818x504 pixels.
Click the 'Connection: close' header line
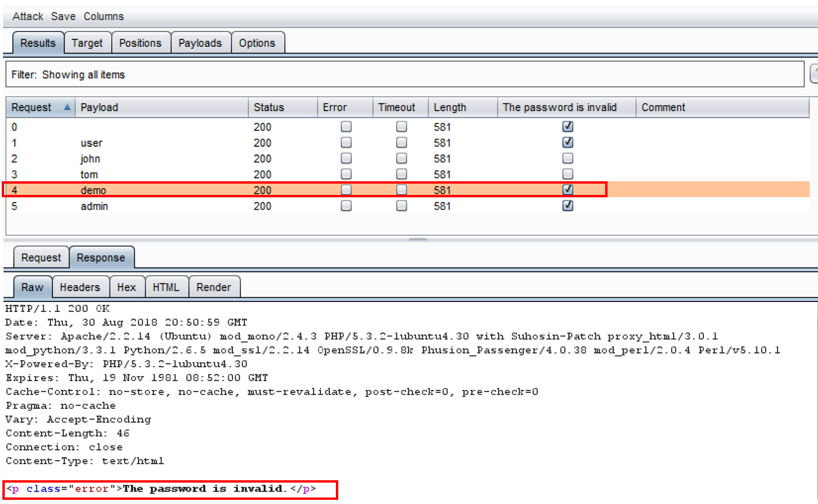click(64, 447)
